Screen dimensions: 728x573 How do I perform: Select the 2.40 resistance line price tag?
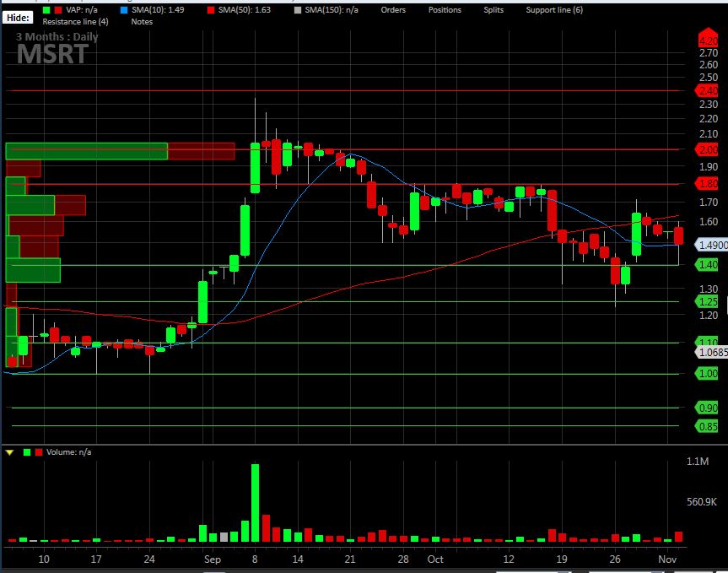coord(707,90)
